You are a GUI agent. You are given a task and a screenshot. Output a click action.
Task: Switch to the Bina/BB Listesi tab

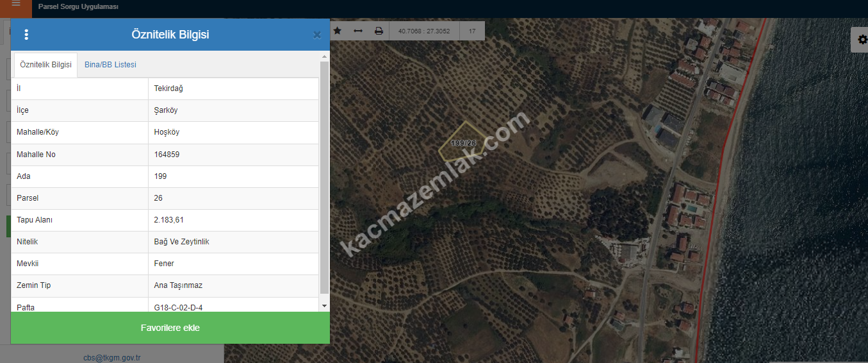click(110, 65)
